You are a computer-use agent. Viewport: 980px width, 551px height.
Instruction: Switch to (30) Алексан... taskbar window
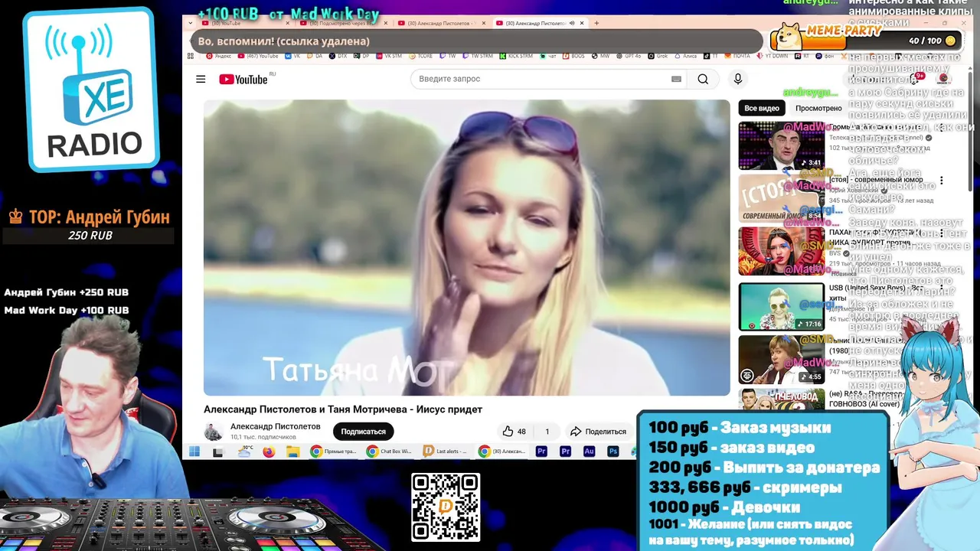coord(502,452)
